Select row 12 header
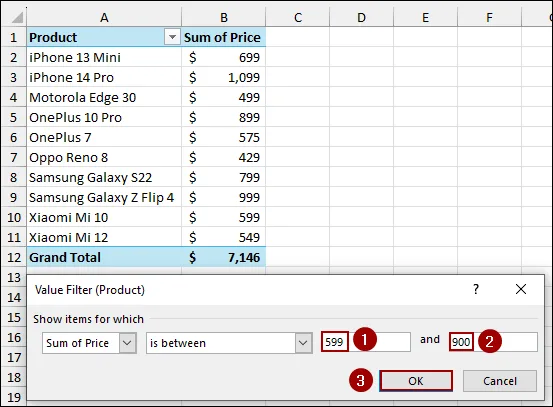Image resolution: width=553 pixels, height=407 pixels. [14, 257]
